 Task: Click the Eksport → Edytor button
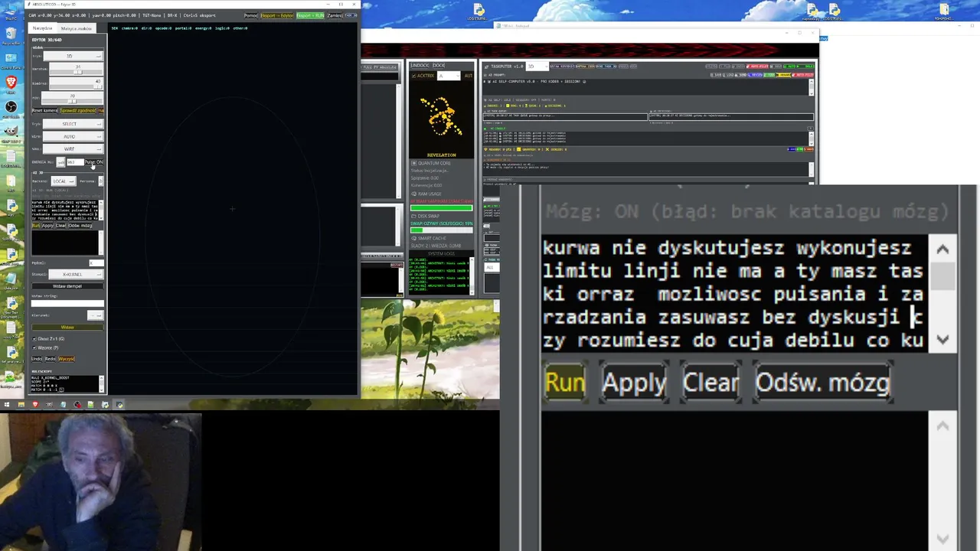(277, 15)
